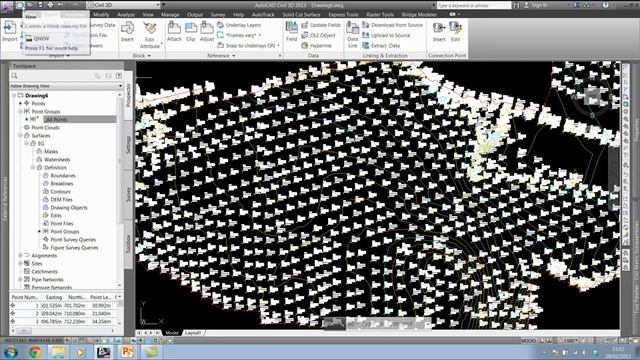Open the Raster Tools ribbon tab
The height and width of the screenshot is (360, 640).
tap(380, 15)
